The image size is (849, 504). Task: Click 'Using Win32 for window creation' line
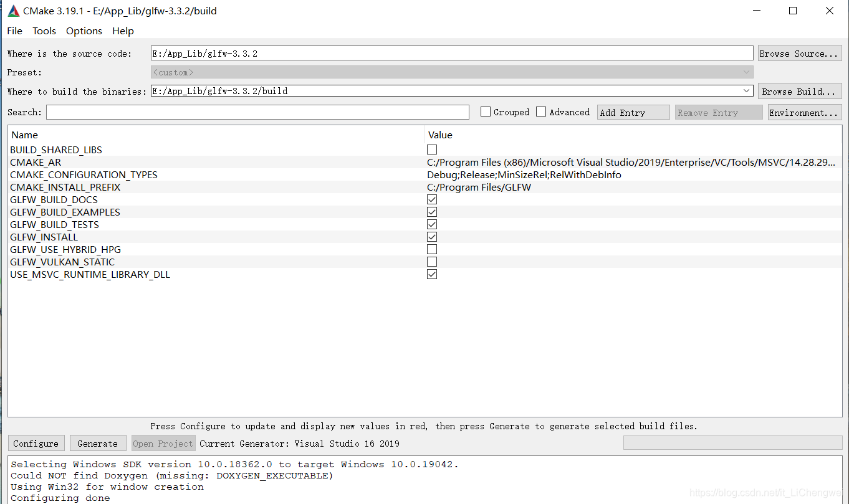[107, 487]
